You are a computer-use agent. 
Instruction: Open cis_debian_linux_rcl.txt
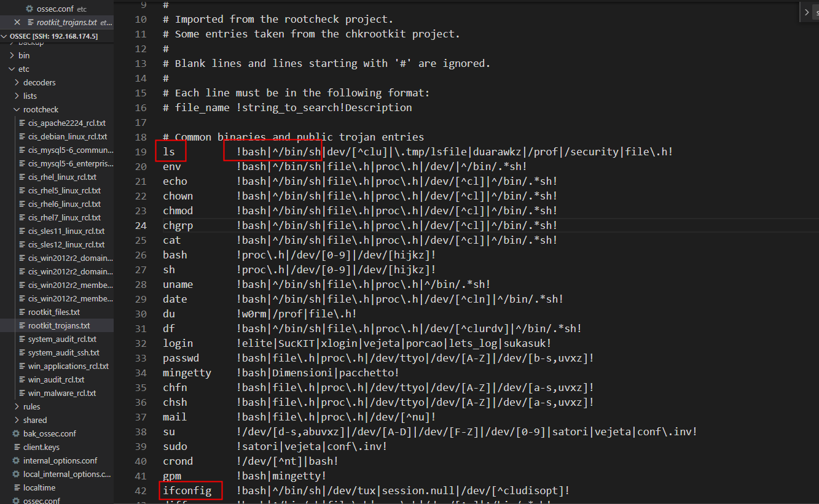pyautogui.click(x=68, y=136)
